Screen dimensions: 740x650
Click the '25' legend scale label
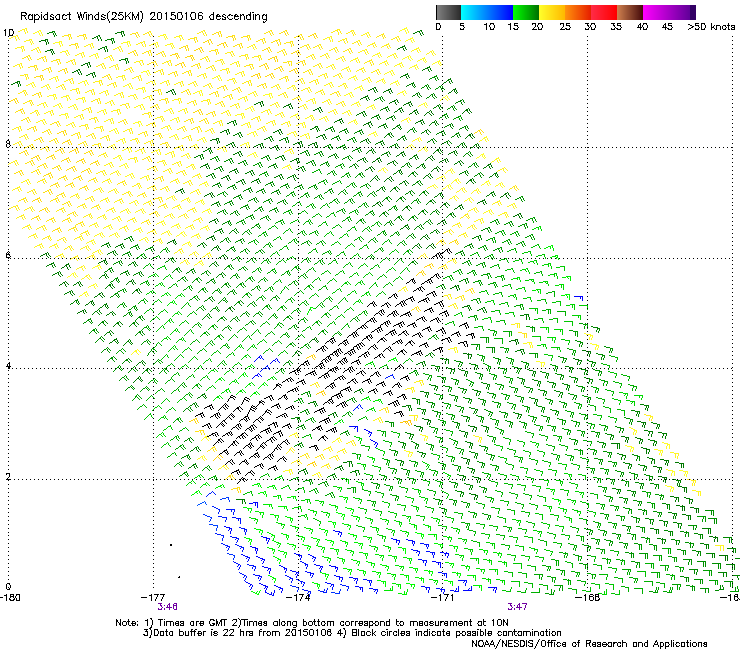pyautogui.click(x=565, y=27)
